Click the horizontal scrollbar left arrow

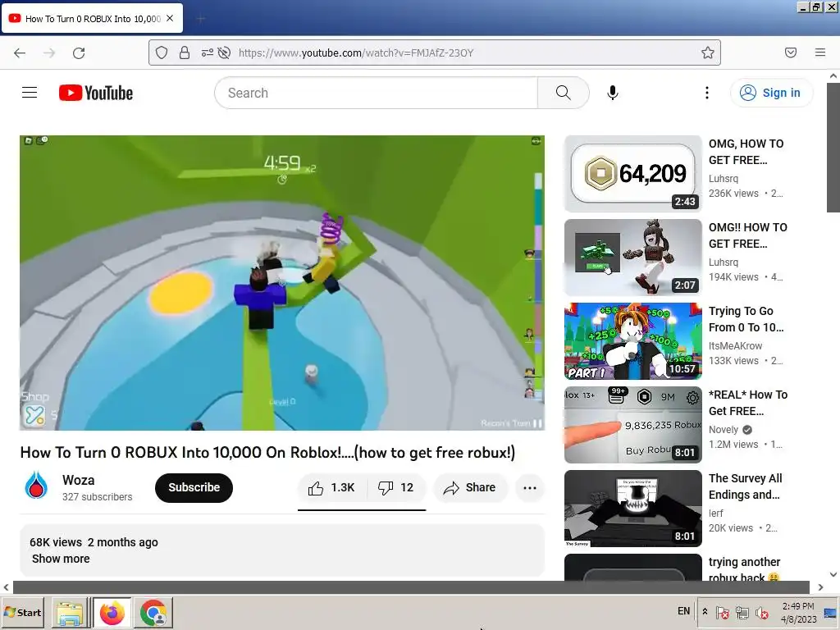[x=6, y=587]
